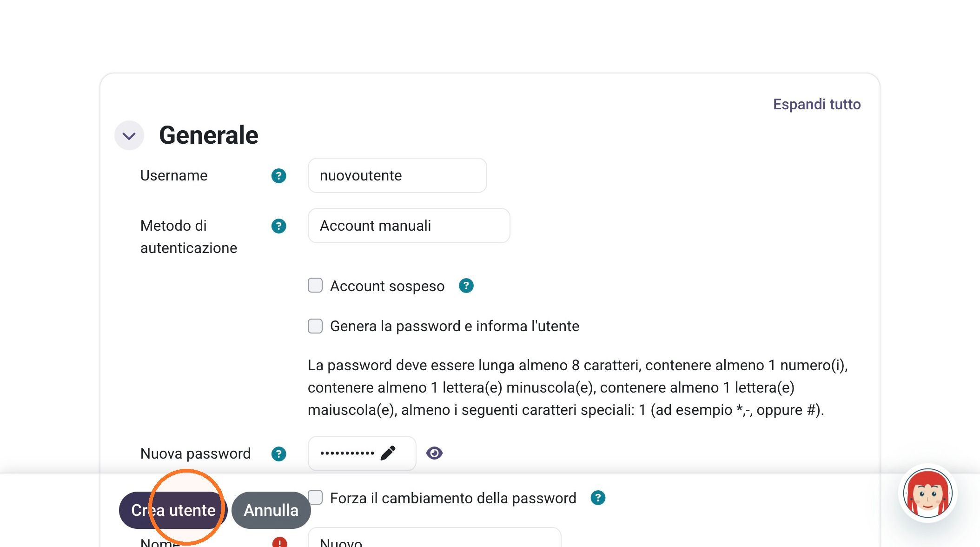Collapse the Generale section chevron

129,136
